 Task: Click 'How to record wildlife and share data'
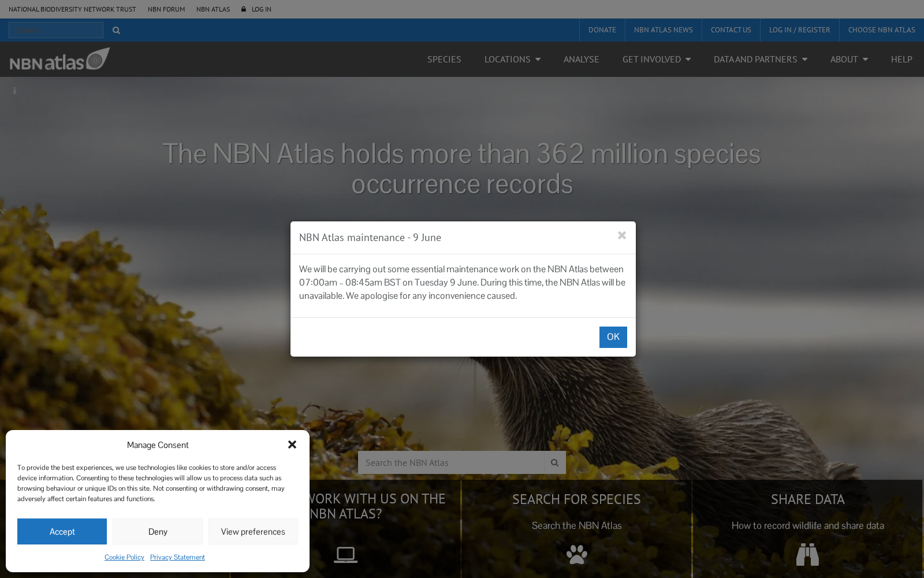point(808,525)
